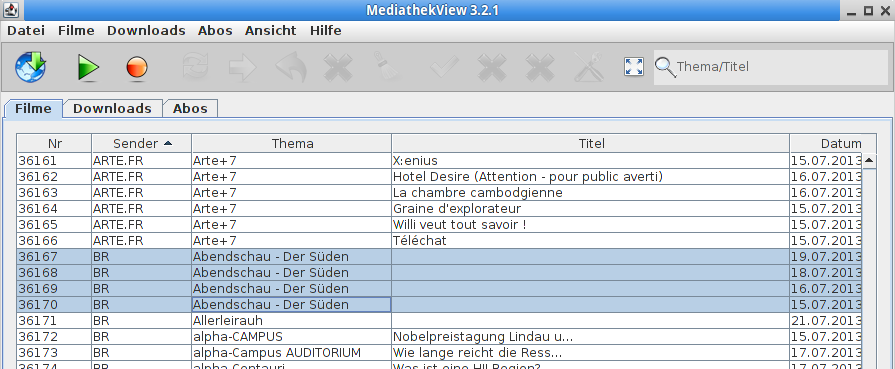This screenshot has height=369, width=895.
Task: Click the greyed-out refresh icon in toolbar
Action: click(196, 67)
